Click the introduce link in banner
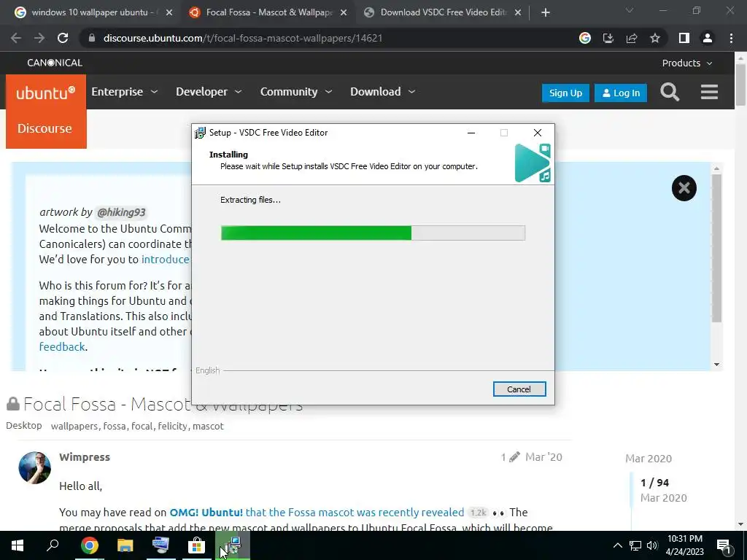Image resolution: width=747 pixels, height=560 pixels. tap(166, 259)
